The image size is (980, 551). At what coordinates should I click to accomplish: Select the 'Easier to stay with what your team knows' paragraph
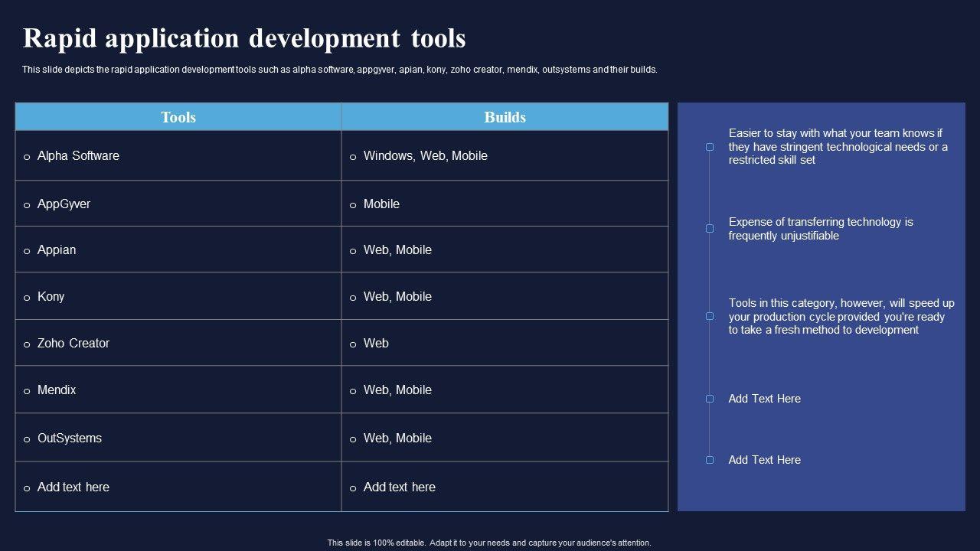point(838,146)
